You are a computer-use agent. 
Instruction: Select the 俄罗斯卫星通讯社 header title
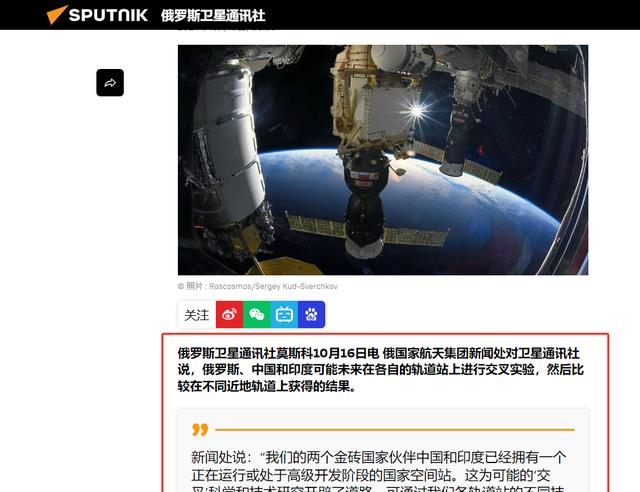(213, 16)
